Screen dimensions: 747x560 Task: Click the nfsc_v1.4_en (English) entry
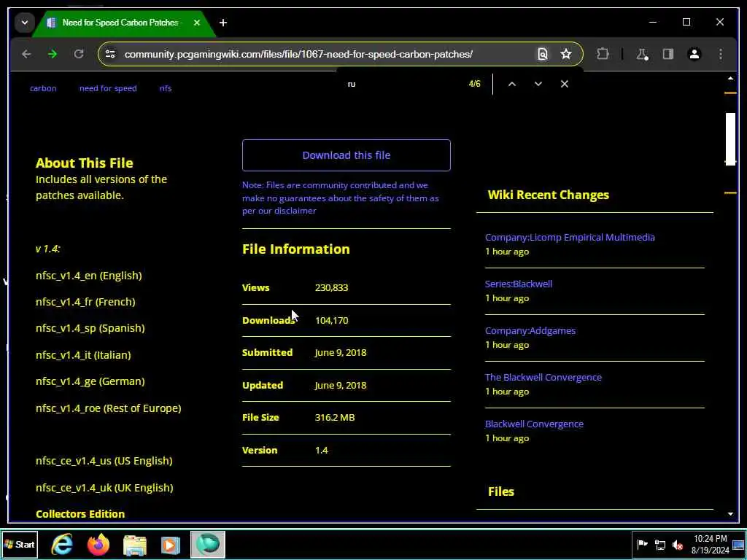[x=88, y=276]
